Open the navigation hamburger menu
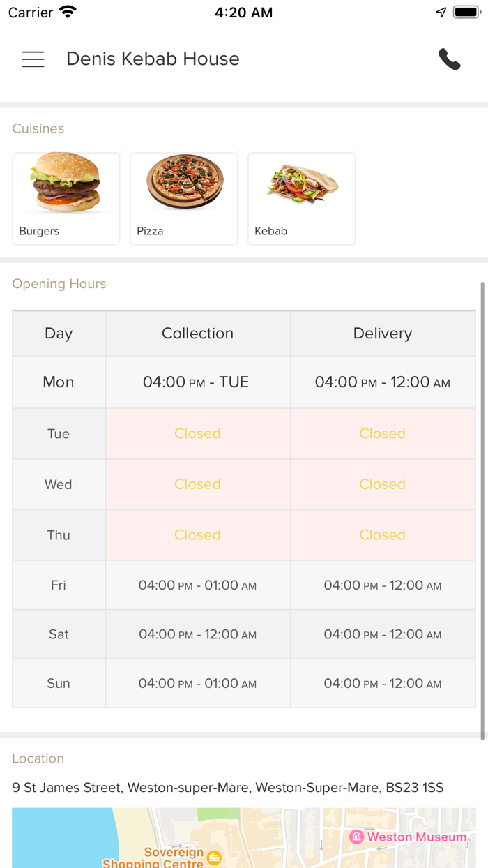The height and width of the screenshot is (868, 488). [x=33, y=59]
